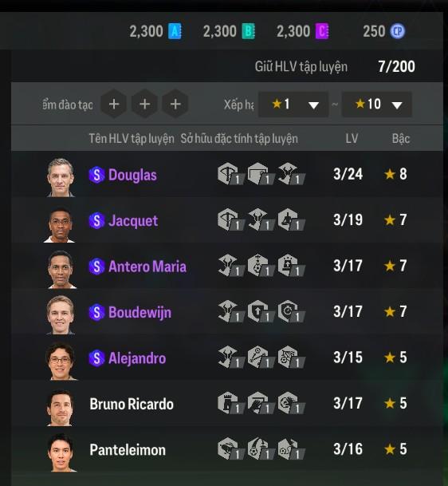
Task: Select Jacquet's third training trait icon
Action: pyautogui.click(x=291, y=219)
